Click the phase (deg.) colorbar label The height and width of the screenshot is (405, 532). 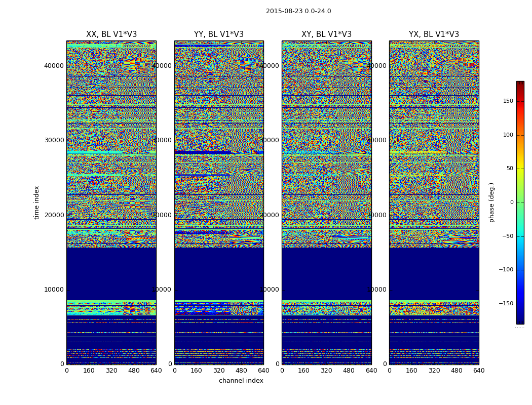491,202
